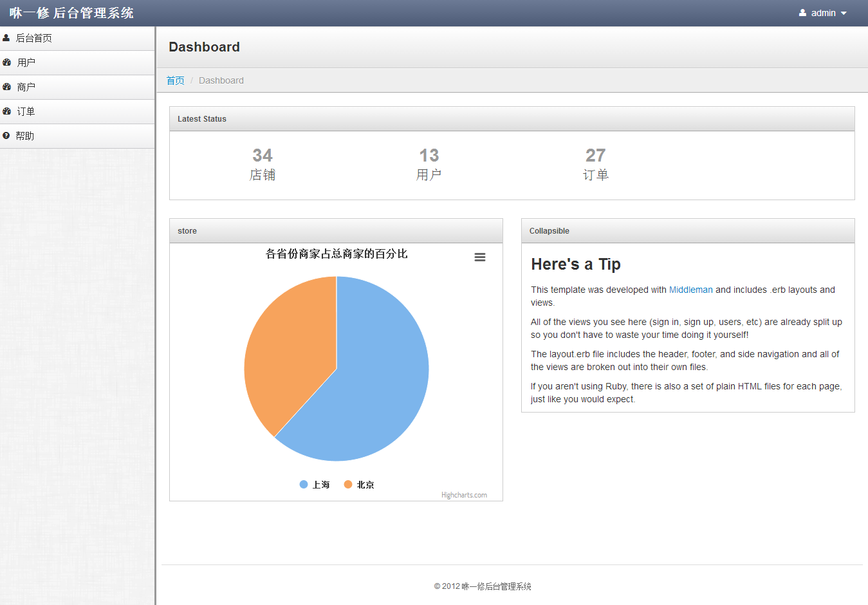Toggle the 上海 legend item
The width and height of the screenshot is (868, 605).
(x=315, y=485)
